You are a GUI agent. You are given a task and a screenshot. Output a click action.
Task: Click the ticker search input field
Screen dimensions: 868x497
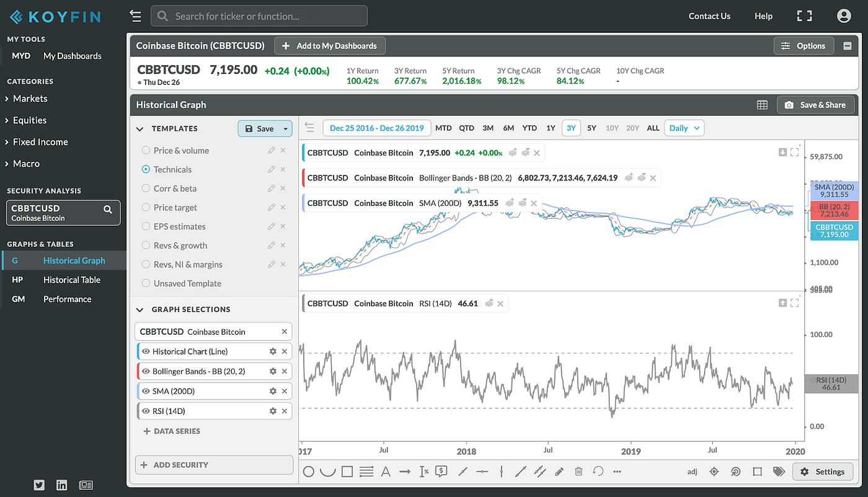coord(259,15)
